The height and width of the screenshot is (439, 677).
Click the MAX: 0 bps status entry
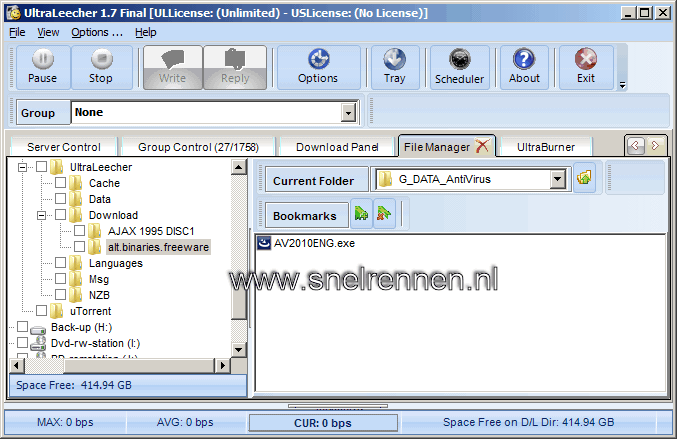(65, 422)
